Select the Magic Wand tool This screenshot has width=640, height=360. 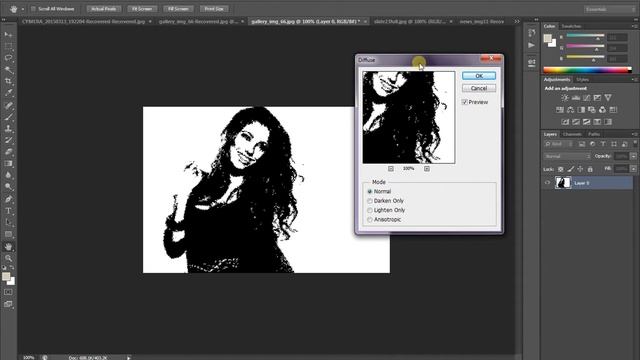coord(8,70)
